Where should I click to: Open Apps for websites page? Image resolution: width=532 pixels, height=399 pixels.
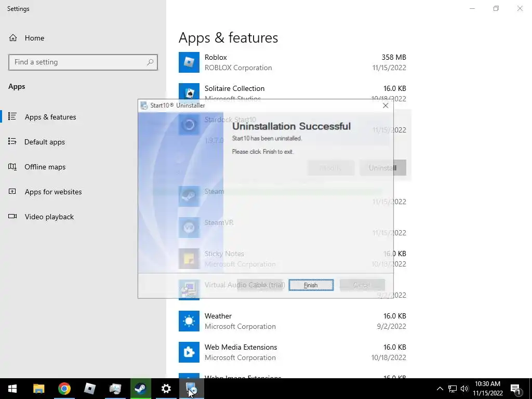point(53,192)
